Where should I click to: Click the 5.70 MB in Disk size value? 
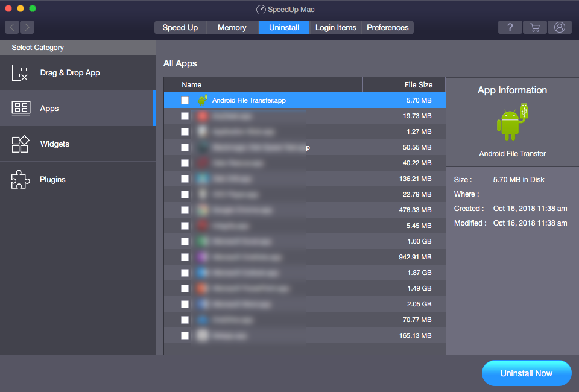tap(519, 179)
